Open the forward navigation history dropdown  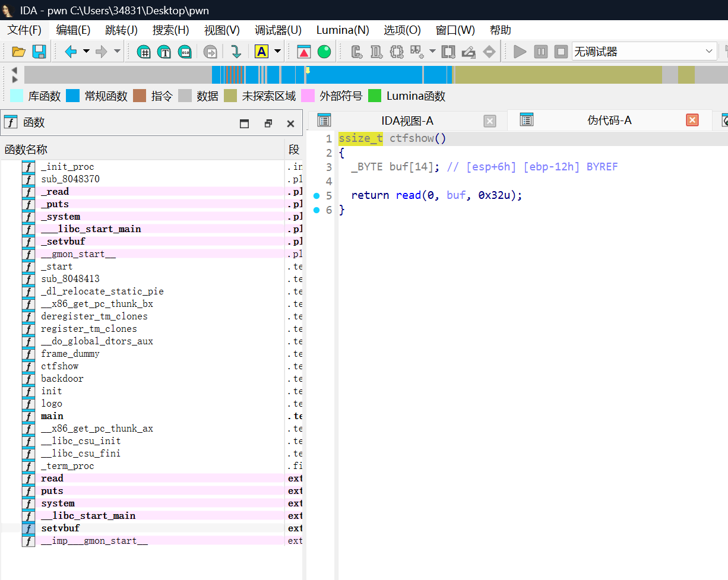pos(117,52)
